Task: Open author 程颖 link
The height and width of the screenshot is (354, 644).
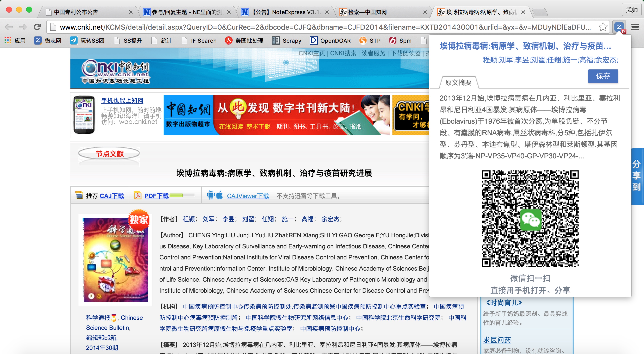Action: [x=189, y=219]
